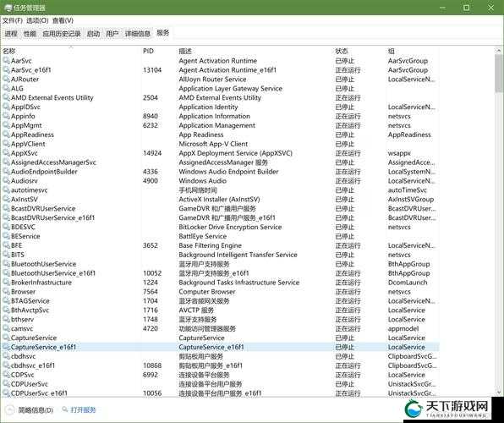Select the CDPUserSvc_e16f1 service name
This screenshot has width=504, height=423.
[x=39, y=393]
